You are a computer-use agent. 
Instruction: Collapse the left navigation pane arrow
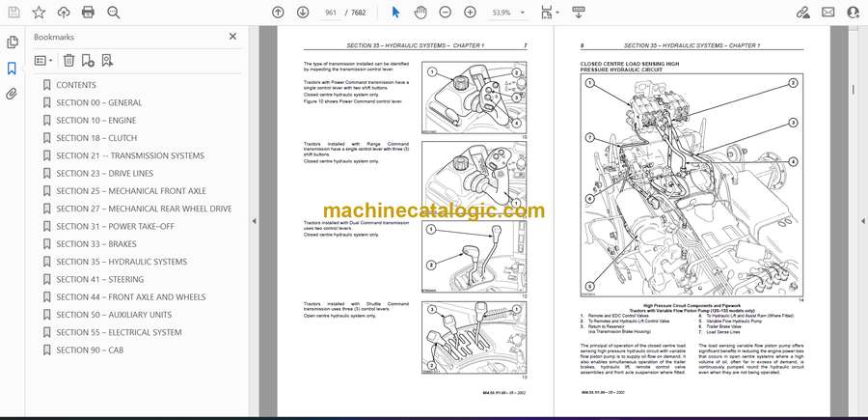254,221
